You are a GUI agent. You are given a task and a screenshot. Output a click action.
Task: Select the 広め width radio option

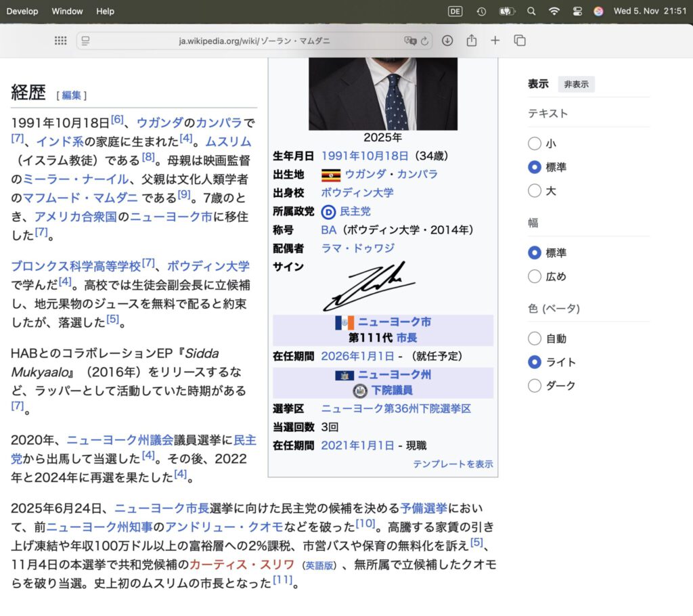coord(535,276)
